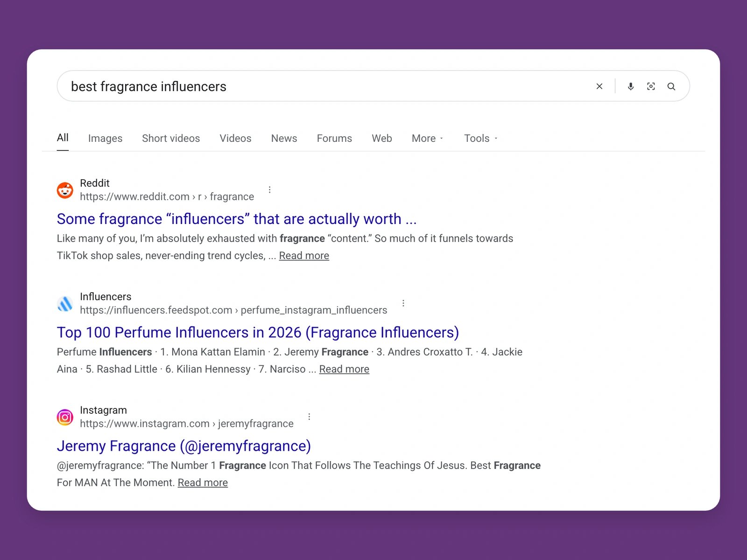The width and height of the screenshot is (747, 560).
Task: Click Read more under the Perfume Influencers snippet
Action: point(344,369)
